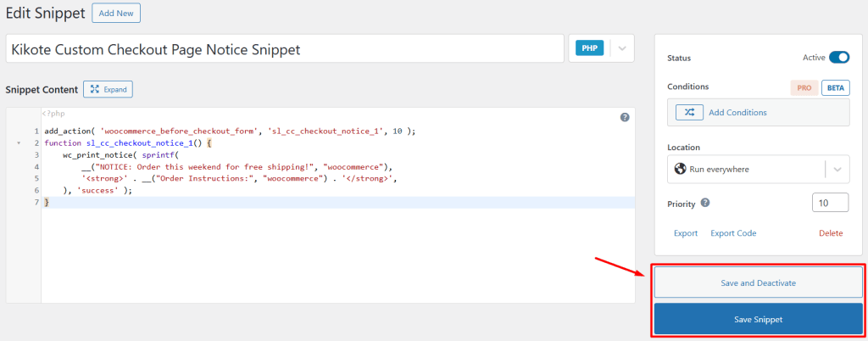Toggle the Active status switch
868x341 pixels.
coord(838,58)
